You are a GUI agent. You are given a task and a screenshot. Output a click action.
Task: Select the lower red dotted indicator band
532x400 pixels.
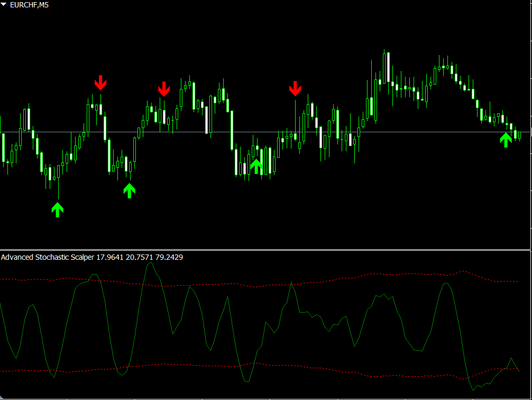click(x=317, y=370)
